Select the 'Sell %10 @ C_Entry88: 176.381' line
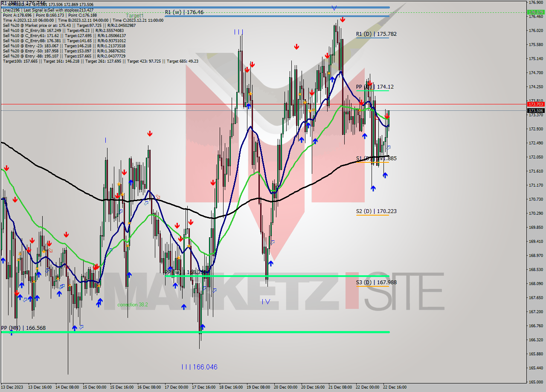The image size is (546, 392). tap(64, 40)
